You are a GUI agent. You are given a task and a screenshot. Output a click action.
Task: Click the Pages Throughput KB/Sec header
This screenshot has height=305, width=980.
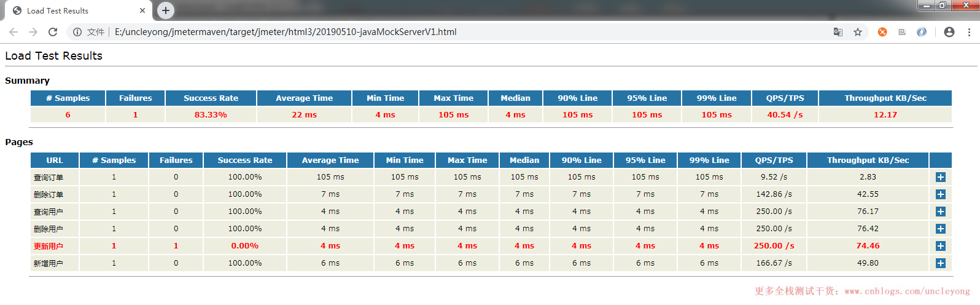pyautogui.click(x=868, y=160)
